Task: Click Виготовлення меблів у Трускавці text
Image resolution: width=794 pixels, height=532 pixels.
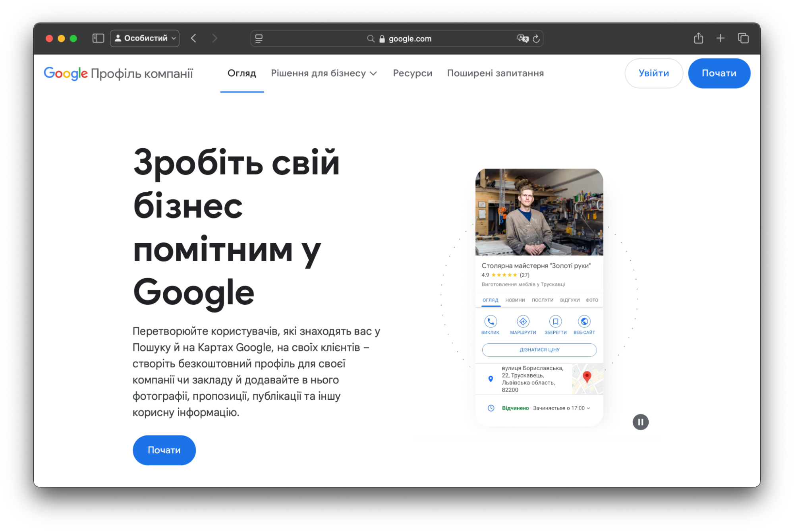Action: click(x=523, y=284)
